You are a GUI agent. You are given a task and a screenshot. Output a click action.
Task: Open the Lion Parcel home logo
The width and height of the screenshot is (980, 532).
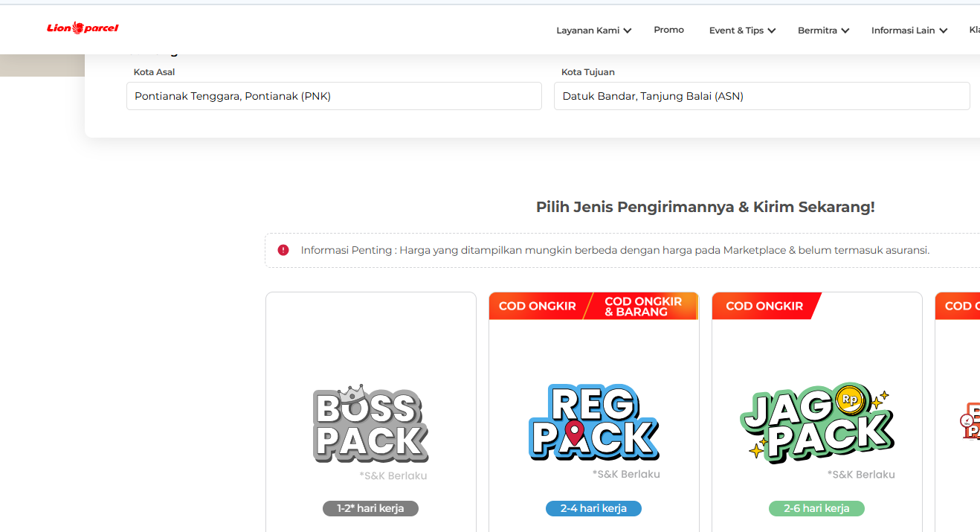[x=83, y=28]
